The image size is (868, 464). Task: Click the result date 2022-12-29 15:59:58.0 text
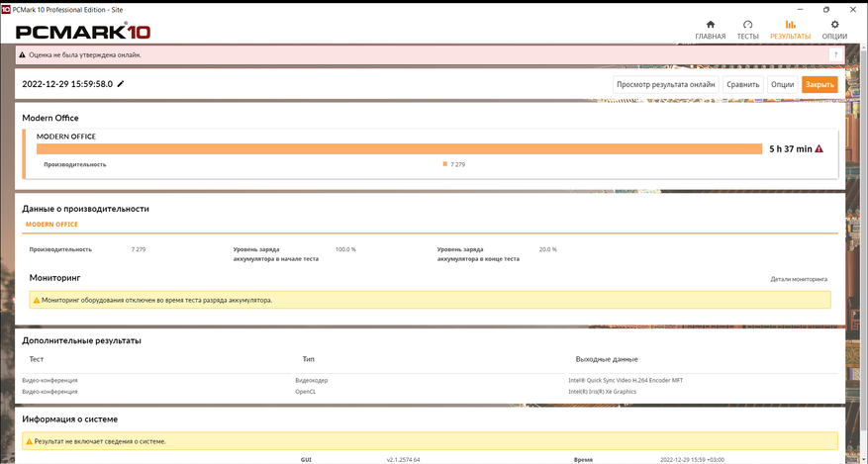pyautogui.click(x=67, y=84)
